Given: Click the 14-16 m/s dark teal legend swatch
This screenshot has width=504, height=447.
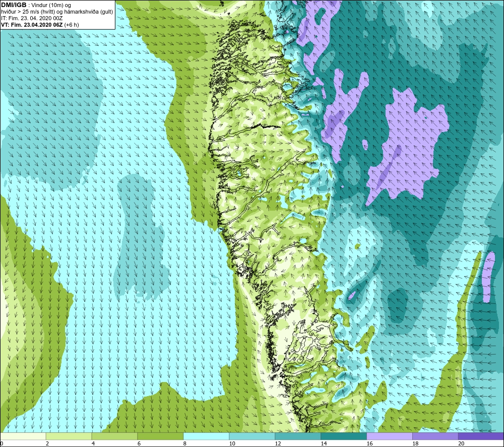Looking at the screenshot, I should click(344, 436).
